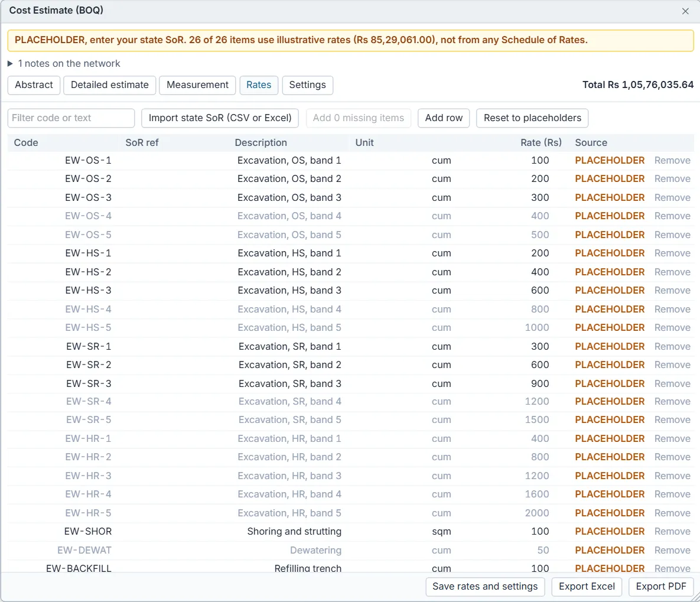Close the Cost Estimate (BOQ) dialog
The image size is (700, 602).
pos(685,11)
